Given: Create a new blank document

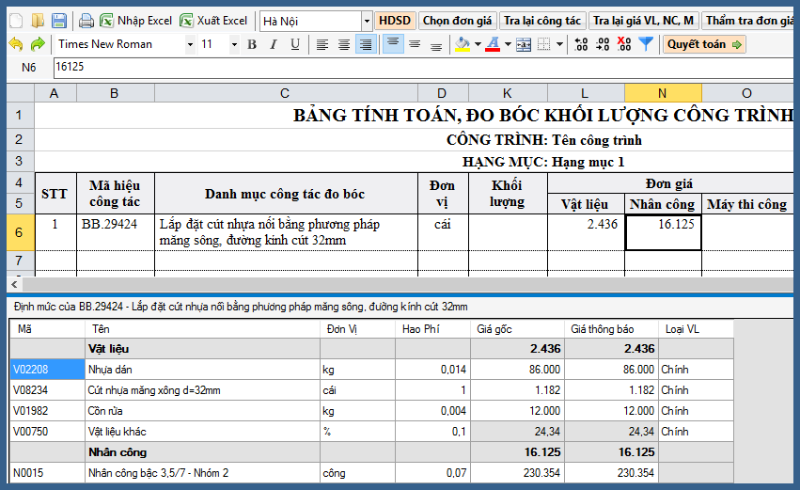Looking at the screenshot, I should 16,20.
